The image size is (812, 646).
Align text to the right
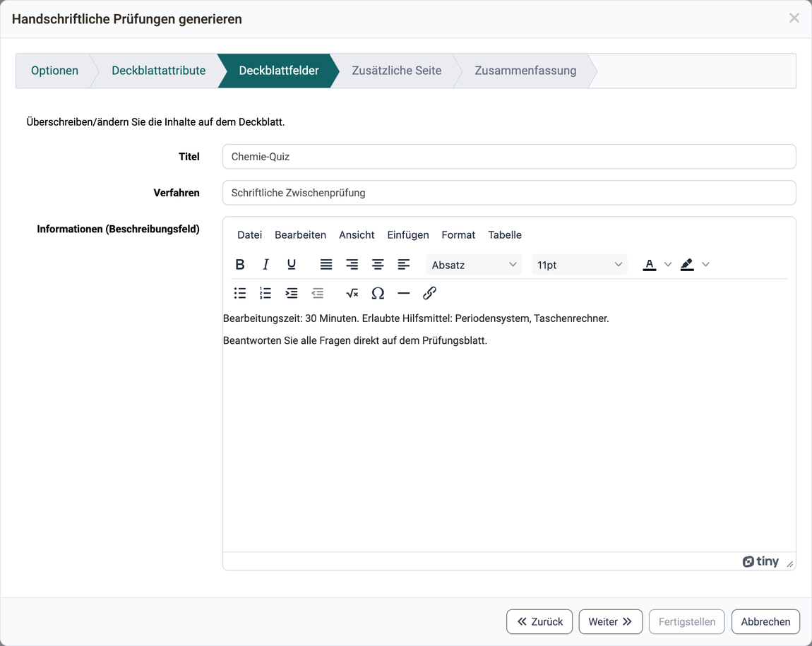pos(352,265)
